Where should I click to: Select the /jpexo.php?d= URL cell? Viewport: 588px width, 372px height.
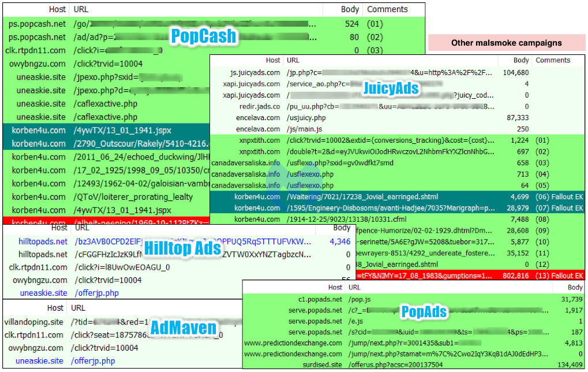[x=141, y=91]
